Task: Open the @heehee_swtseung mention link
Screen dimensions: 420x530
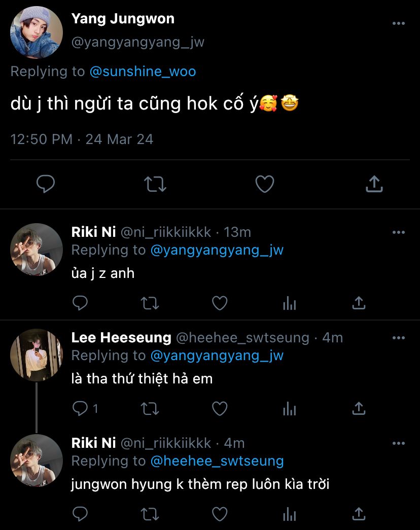Action: pos(217,461)
